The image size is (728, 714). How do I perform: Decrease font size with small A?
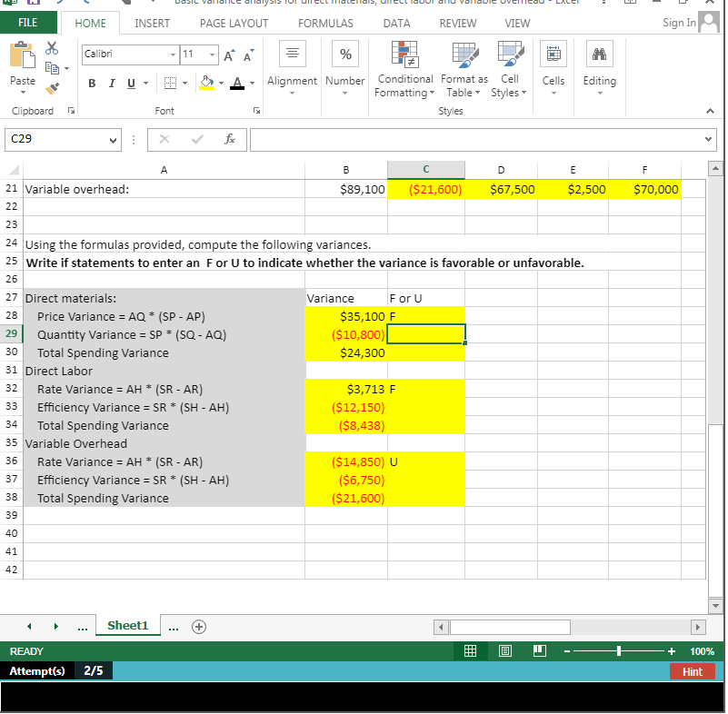click(249, 55)
